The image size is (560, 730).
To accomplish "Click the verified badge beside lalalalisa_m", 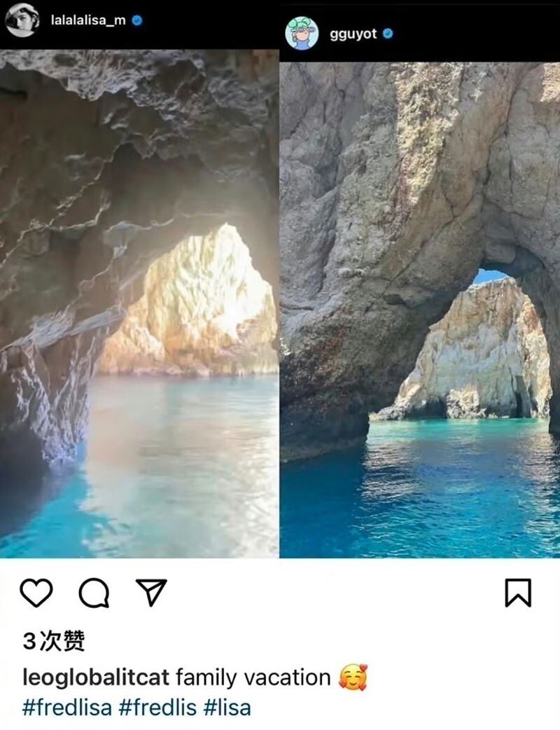I will [x=138, y=20].
